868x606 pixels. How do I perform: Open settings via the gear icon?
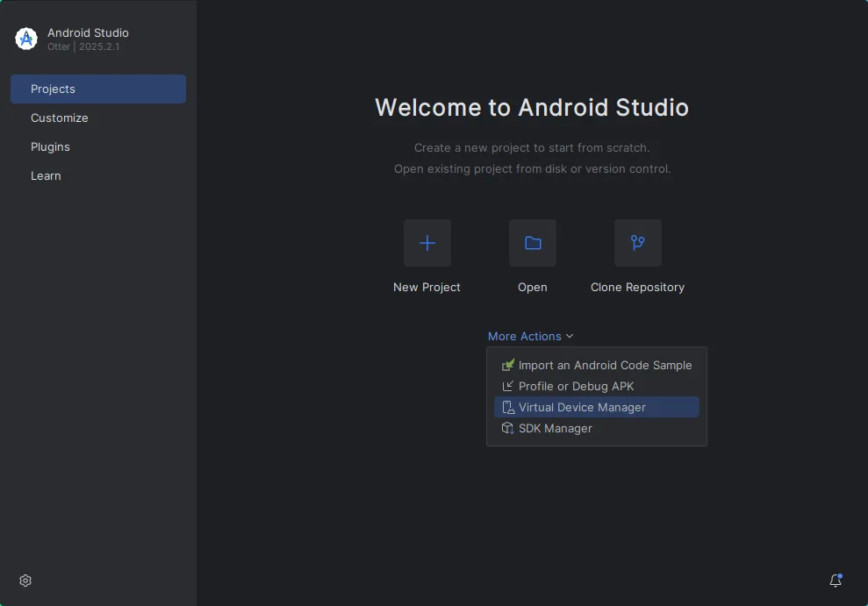click(x=25, y=580)
